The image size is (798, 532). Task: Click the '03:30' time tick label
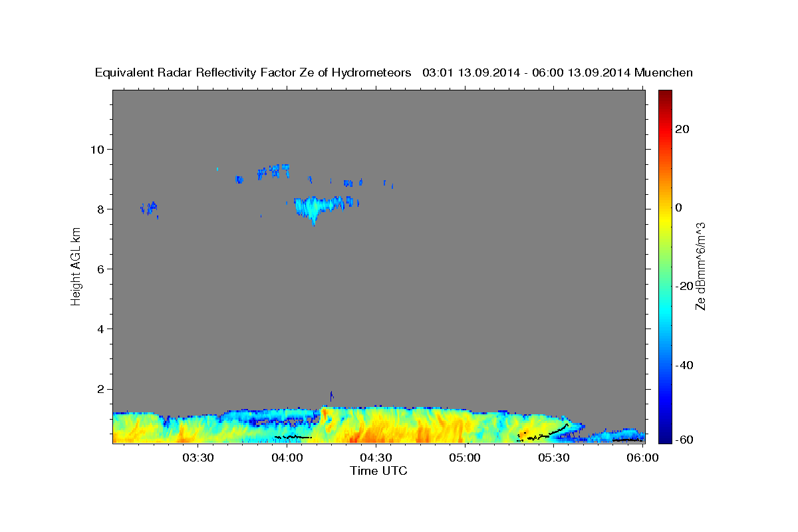(x=198, y=458)
